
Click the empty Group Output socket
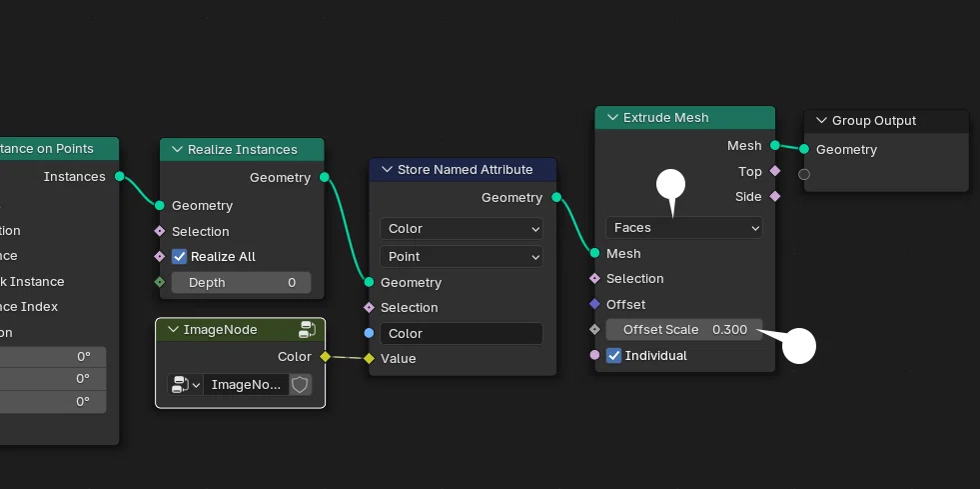pyautogui.click(x=804, y=174)
